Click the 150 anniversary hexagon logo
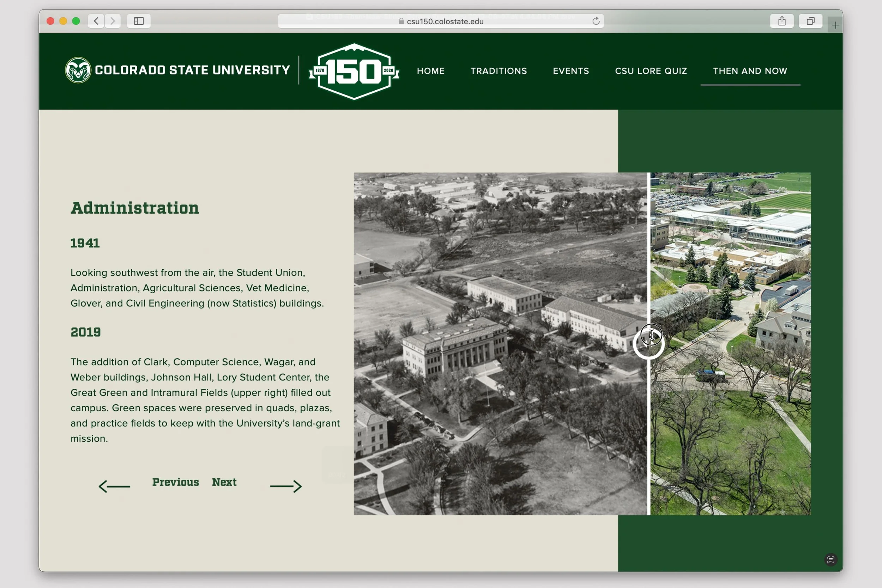 click(354, 71)
